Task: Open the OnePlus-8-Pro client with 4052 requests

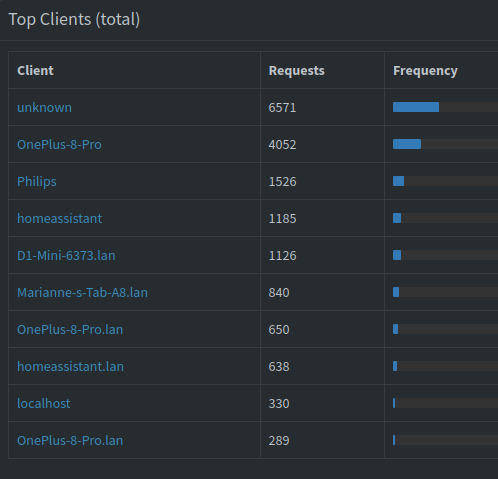Action: coord(59,144)
